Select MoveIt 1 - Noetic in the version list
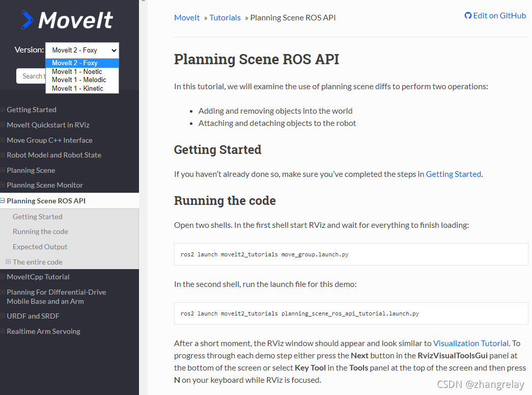The image size is (532, 395). click(x=82, y=71)
